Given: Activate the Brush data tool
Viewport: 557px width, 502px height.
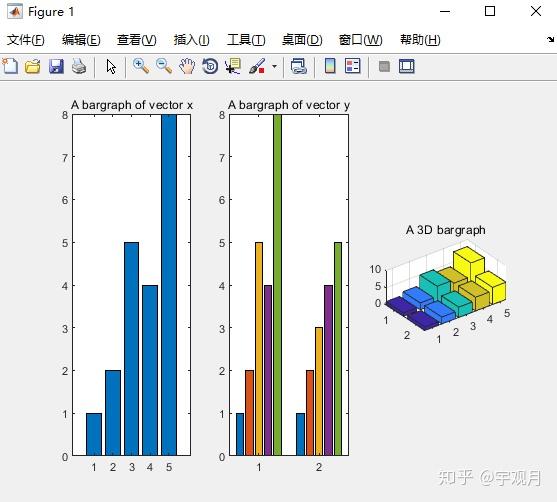Looking at the screenshot, I should tap(257, 66).
